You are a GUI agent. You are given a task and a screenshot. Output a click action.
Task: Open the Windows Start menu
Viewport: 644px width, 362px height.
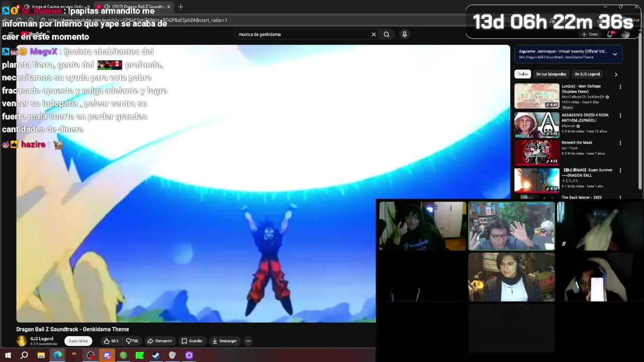pos(8,355)
